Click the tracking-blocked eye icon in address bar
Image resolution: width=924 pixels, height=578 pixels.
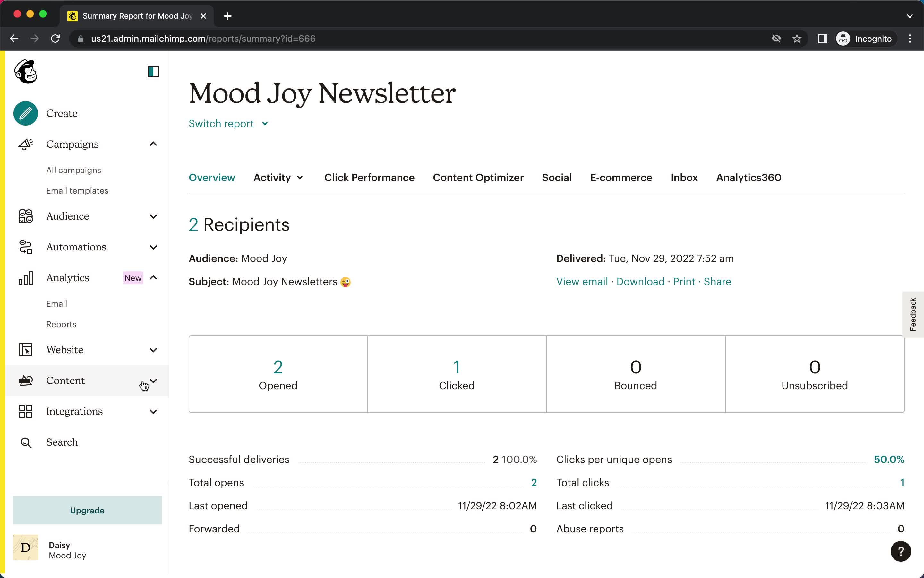click(776, 39)
